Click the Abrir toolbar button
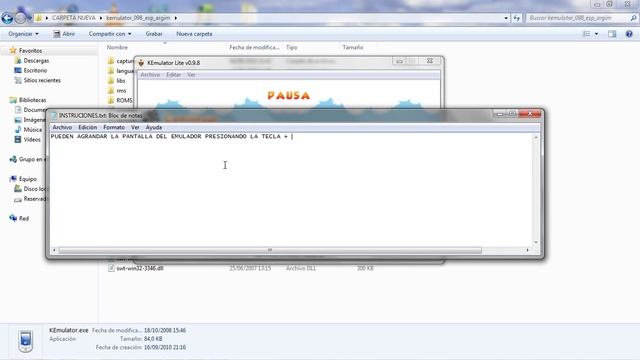640x360 pixels. [64, 34]
